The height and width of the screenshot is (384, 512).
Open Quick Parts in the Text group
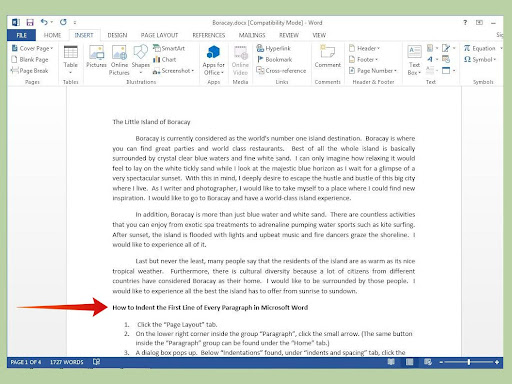(432, 48)
